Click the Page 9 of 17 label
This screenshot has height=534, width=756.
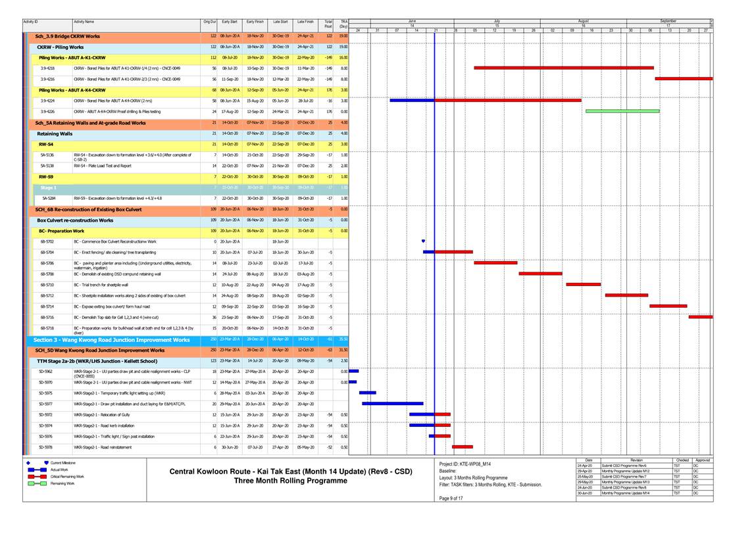pyautogui.click(x=451, y=498)
